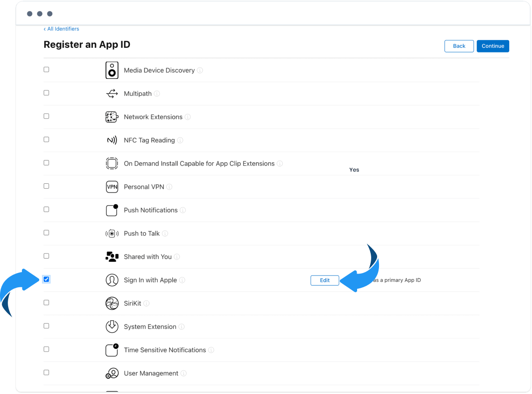
Task: Click the Push Notifications icon
Action: click(112, 210)
